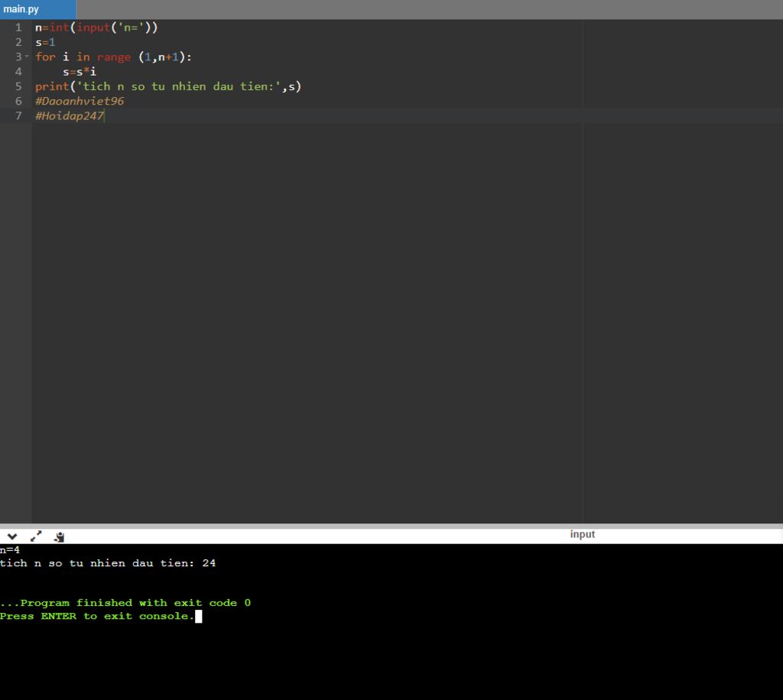The width and height of the screenshot is (783, 700).
Task: Click line number 5 in the gutter
Action: point(18,86)
